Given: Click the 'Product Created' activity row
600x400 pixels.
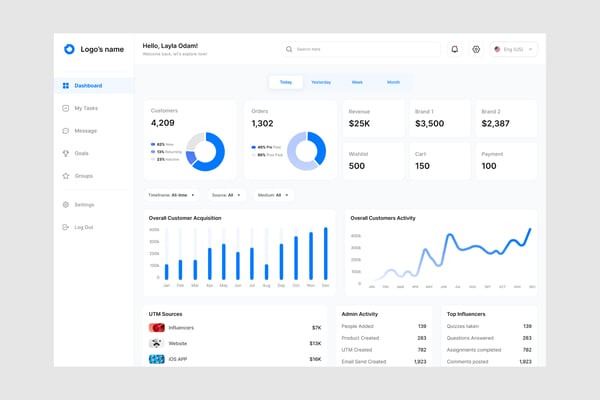Looking at the screenshot, I should (384, 338).
